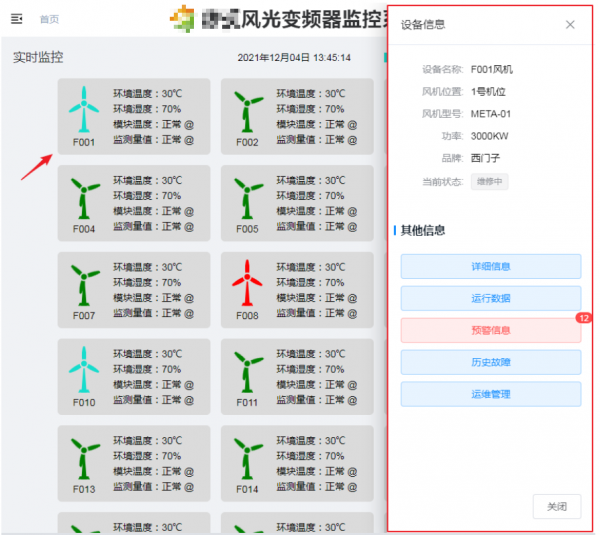Select the F011 wind turbine icon

[248, 372]
